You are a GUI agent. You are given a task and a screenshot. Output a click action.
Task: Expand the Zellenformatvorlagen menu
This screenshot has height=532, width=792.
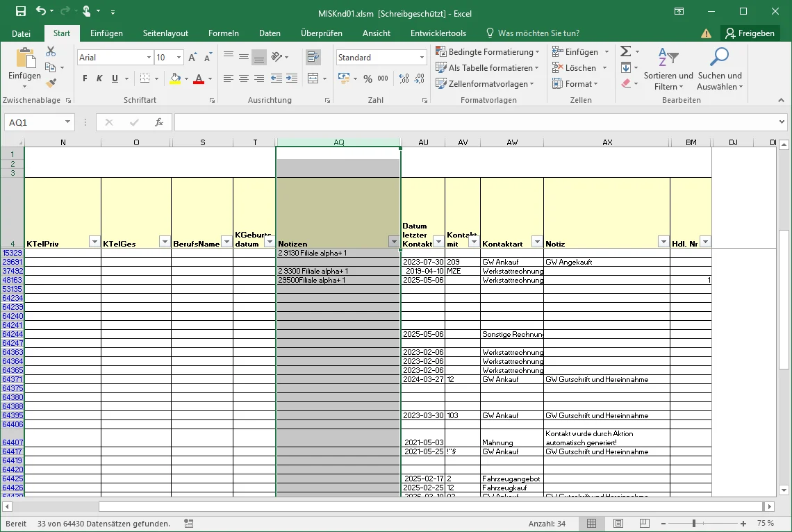pyautogui.click(x=485, y=84)
